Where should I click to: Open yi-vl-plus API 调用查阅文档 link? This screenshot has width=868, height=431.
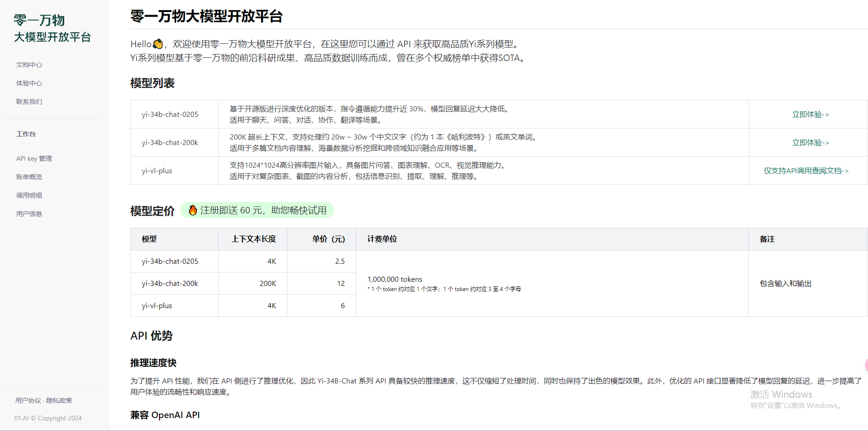tap(807, 171)
